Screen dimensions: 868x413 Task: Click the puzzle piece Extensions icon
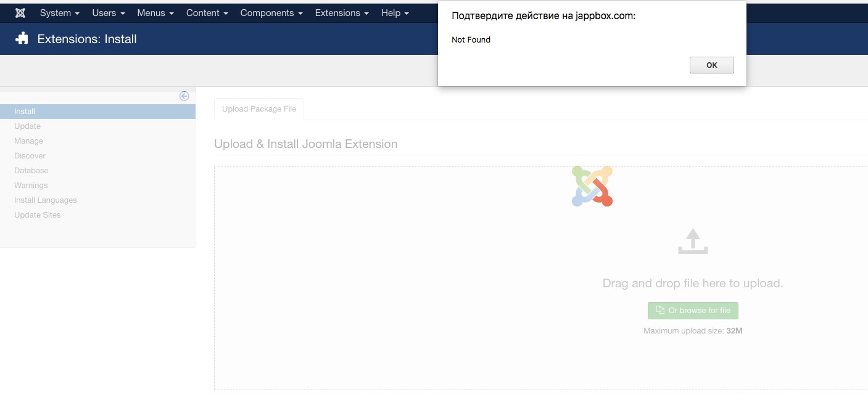[22, 39]
